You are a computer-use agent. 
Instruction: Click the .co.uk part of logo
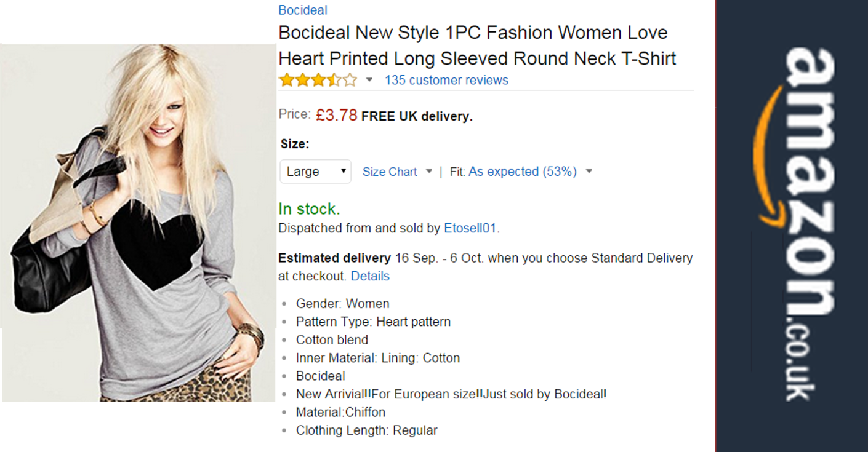tap(800, 364)
